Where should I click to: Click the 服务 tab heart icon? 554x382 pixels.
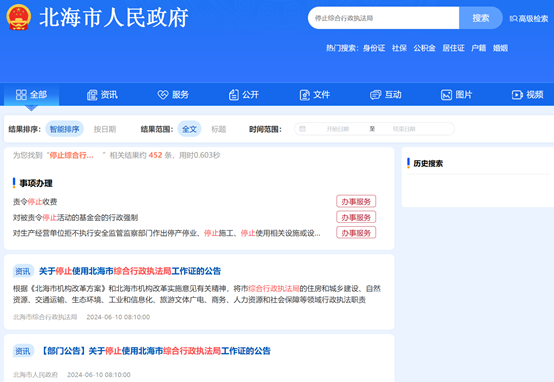(x=163, y=95)
